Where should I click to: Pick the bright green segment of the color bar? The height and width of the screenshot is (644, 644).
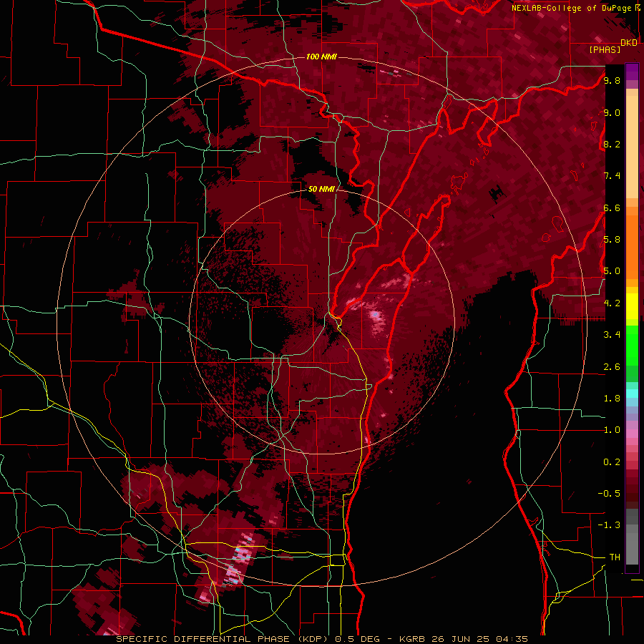coord(632,346)
